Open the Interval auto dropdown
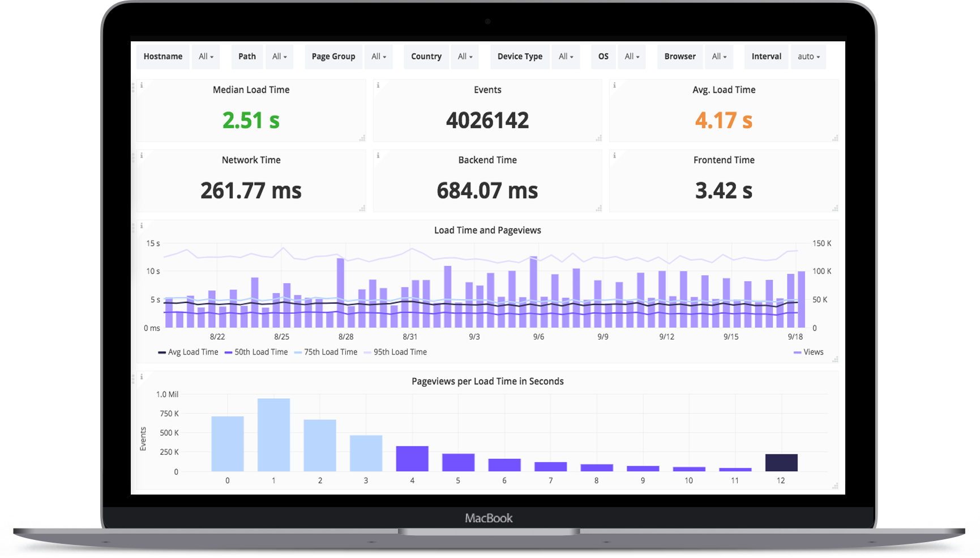 click(808, 57)
